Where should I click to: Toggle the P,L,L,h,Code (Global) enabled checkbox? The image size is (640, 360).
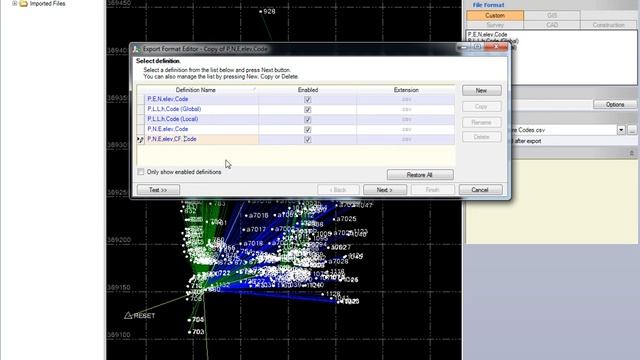pos(308,109)
